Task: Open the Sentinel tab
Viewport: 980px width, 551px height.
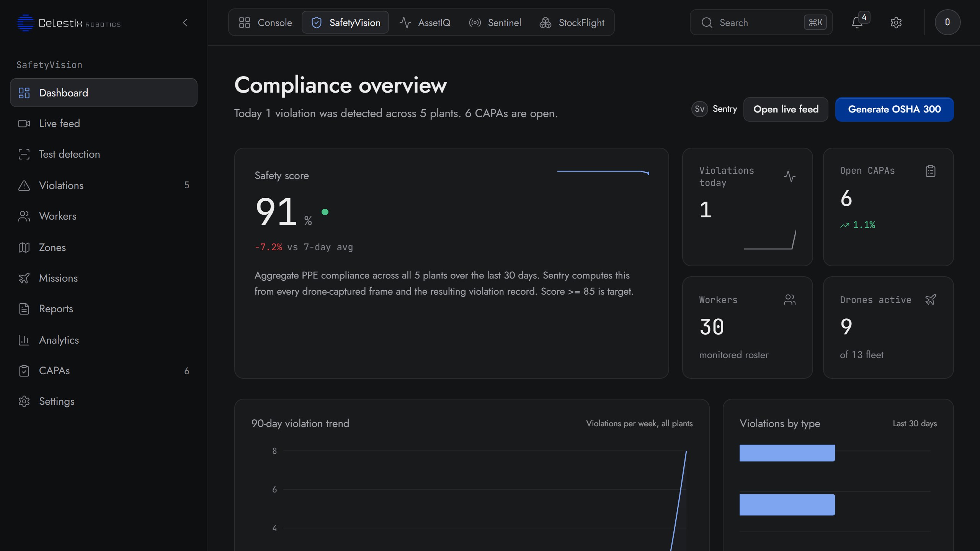Action: (x=495, y=23)
